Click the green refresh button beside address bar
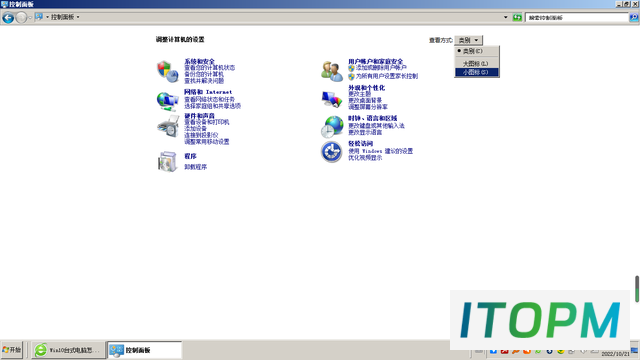The image size is (640, 360). tap(517, 17)
